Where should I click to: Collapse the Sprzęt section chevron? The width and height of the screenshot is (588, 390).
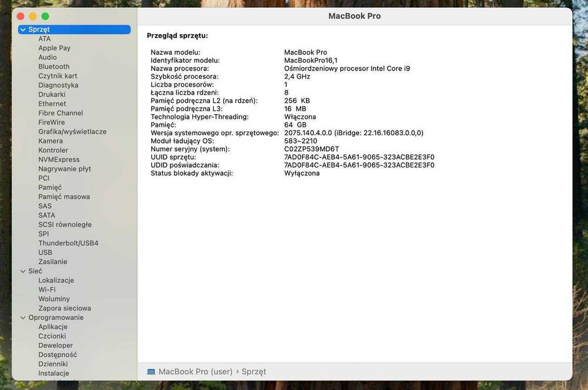[x=23, y=29]
